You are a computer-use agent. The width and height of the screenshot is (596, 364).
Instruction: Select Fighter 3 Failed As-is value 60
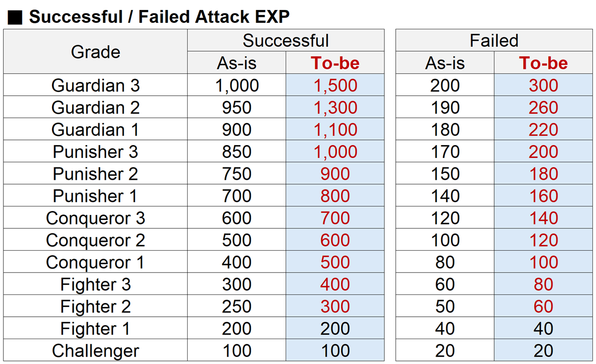tap(445, 284)
